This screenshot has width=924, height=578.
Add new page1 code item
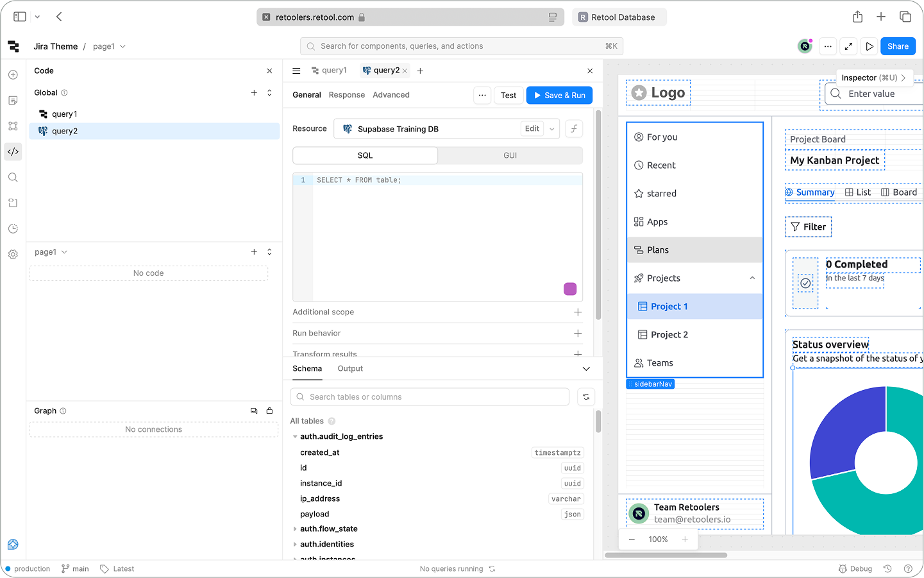[x=254, y=252]
